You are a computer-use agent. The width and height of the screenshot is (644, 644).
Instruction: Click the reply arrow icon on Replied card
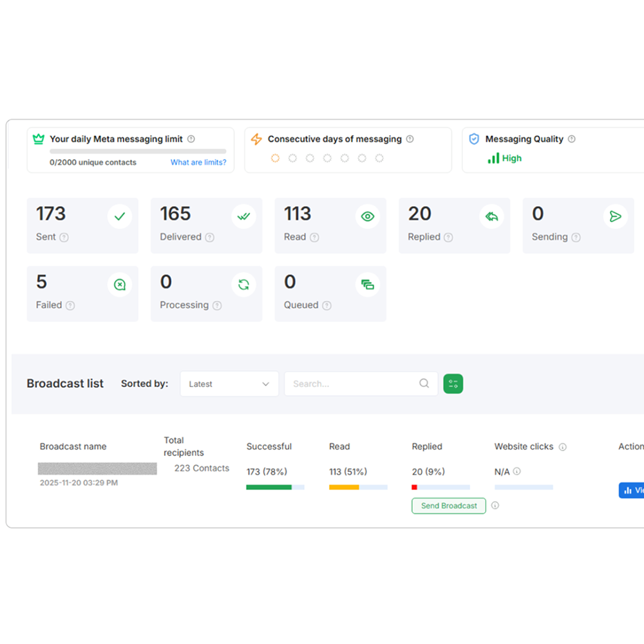pos(492,216)
